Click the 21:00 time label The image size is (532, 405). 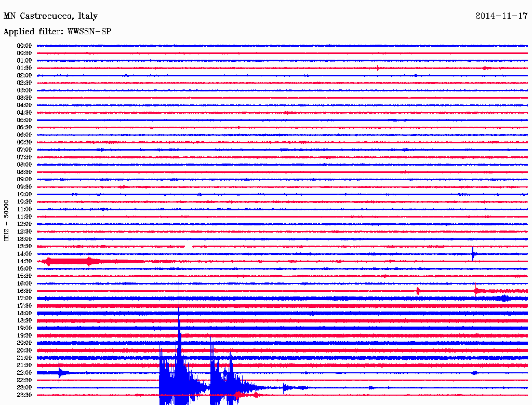coord(24,358)
